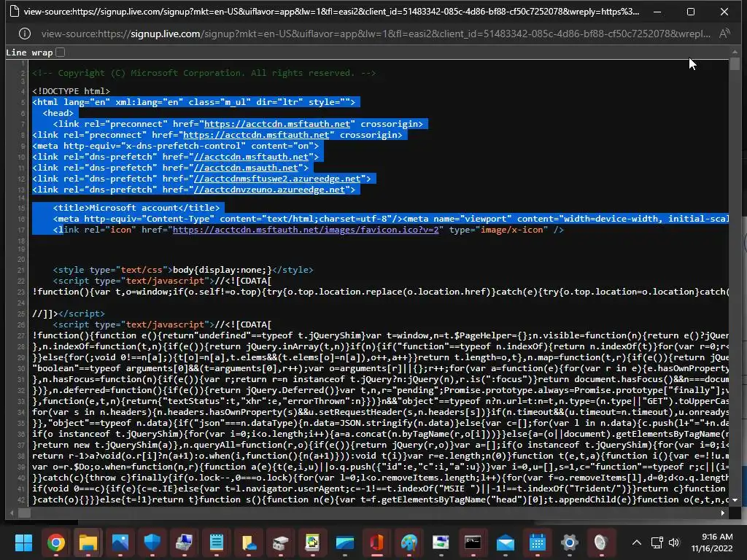Open the Photos app in taskbar
Image resolution: width=747 pixels, height=560 pixels.
tap(120, 542)
